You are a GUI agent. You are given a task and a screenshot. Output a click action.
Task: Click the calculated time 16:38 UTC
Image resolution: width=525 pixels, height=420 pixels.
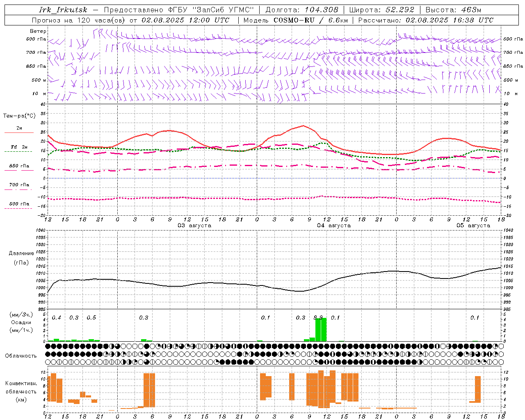(473, 20)
